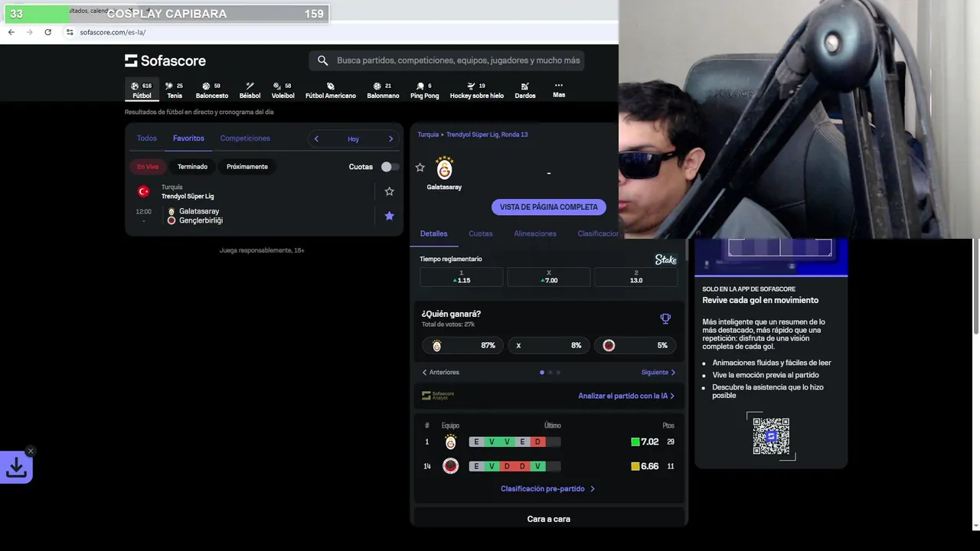This screenshot has height=551, width=980.
Task: Select the Hockey sobre hielo icon
Action: click(x=476, y=90)
